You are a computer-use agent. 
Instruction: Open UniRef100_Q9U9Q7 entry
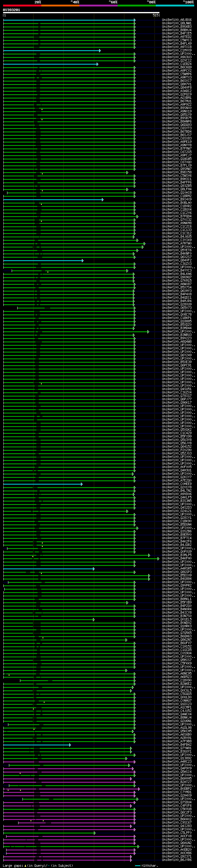177,277
